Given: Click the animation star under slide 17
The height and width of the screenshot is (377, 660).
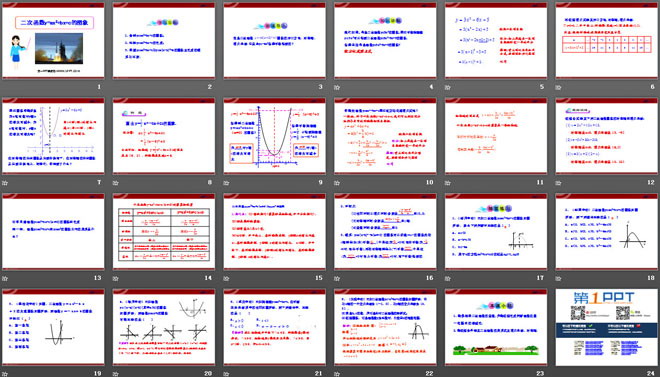Looking at the screenshot, I should pyautogui.click(x=447, y=278).
